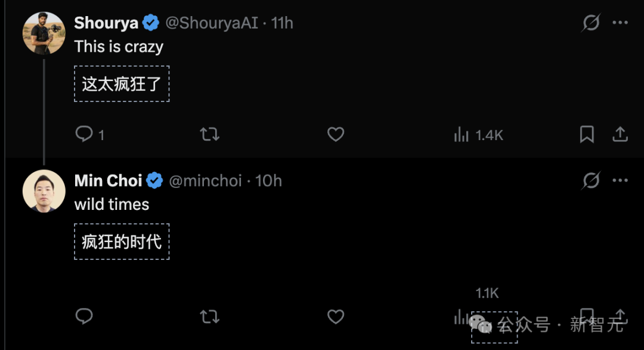
Task: Share Shourya's tweet
Action: (x=620, y=134)
